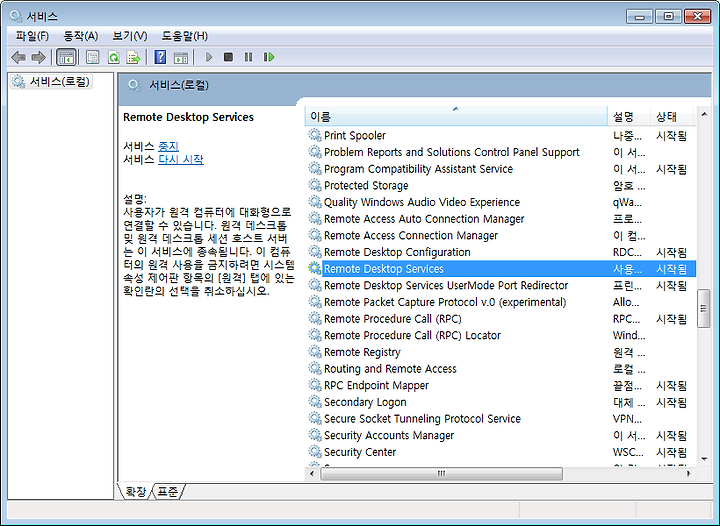The width and height of the screenshot is (720, 526).
Task: Click the Remote Desktop Configuration gear icon
Action: click(315, 252)
